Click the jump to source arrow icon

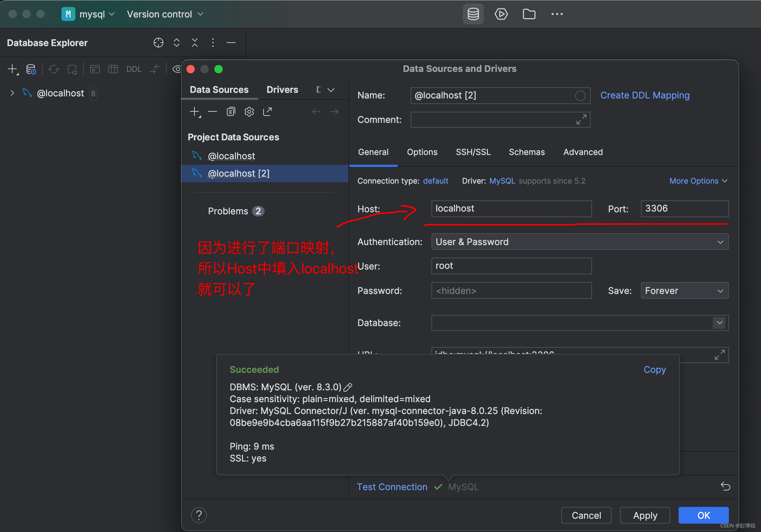(x=155, y=69)
